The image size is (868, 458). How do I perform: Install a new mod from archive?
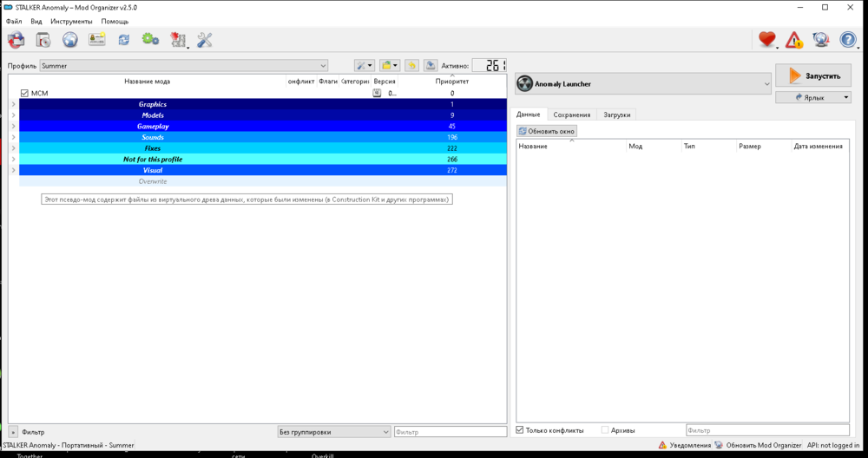[x=43, y=40]
